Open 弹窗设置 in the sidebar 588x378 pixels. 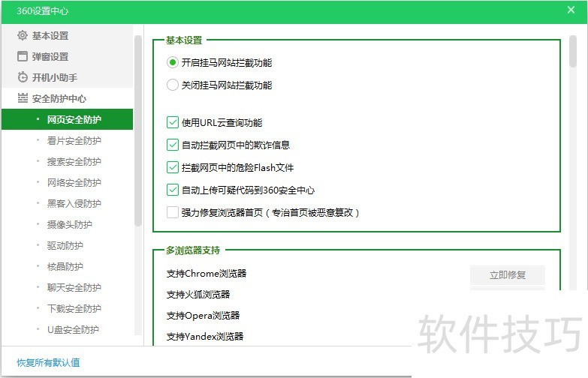[x=68, y=56]
